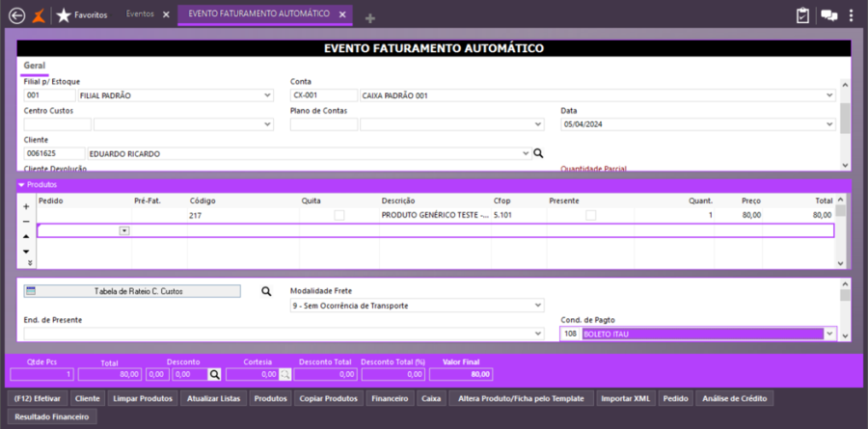Screen dimensions: 868x429
Task: Open Modalidade Frete dropdown
Action: pyautogui.click(x=538, y=305)
